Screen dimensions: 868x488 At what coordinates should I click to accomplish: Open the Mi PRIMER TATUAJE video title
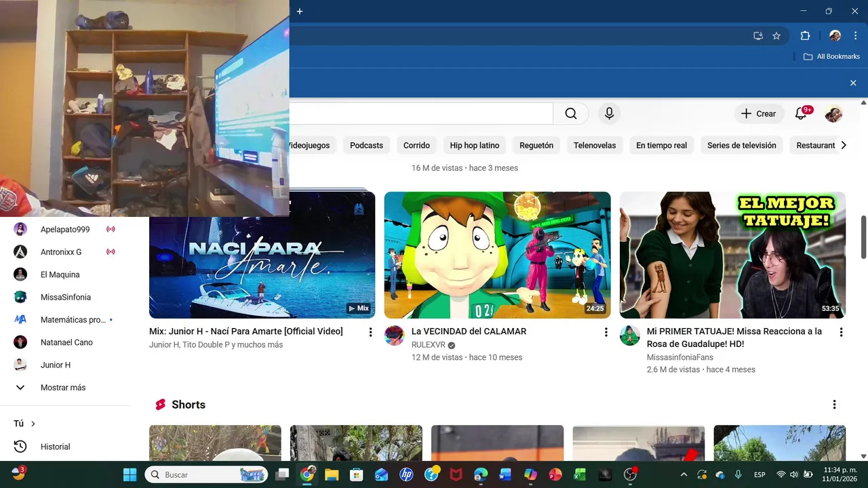coord(734,338)
